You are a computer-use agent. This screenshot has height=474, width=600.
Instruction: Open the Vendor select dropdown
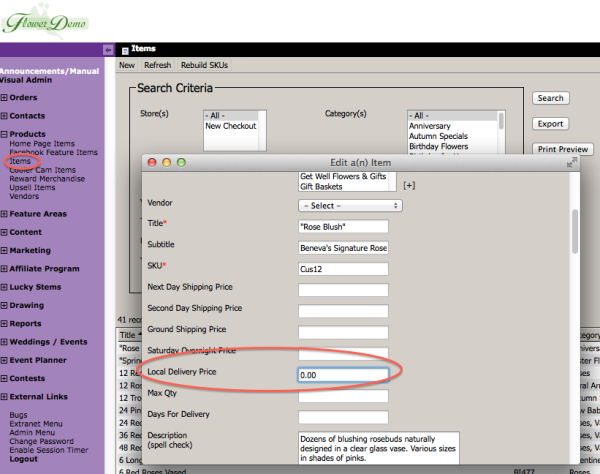pos(350,205)
